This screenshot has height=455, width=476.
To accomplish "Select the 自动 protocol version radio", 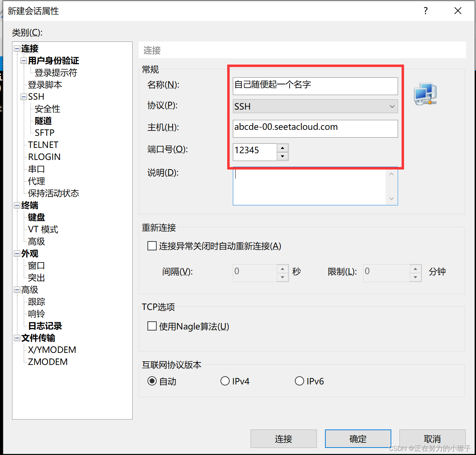I will click(x=152, y=381).
